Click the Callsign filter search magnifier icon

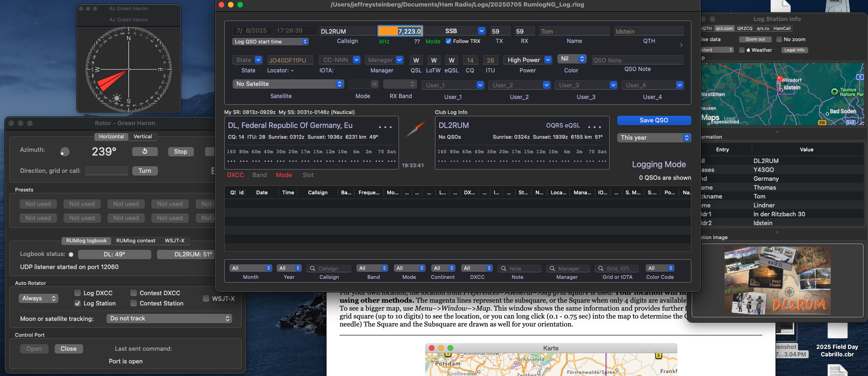tap(313, 269)
